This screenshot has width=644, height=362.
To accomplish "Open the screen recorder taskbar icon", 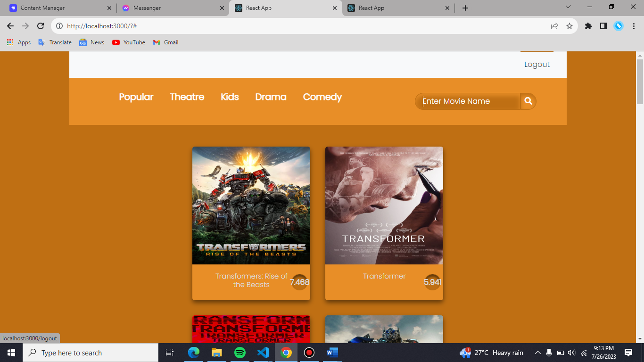I will (309, 353).
